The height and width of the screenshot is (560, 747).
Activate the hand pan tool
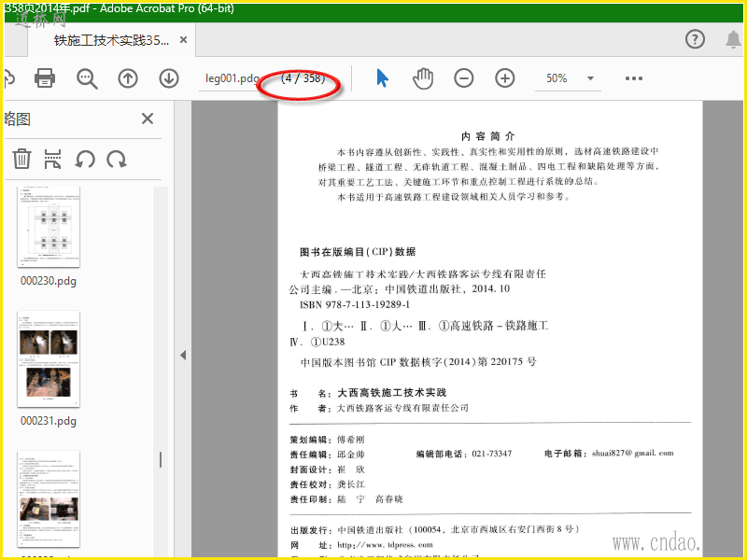(423, 78)
